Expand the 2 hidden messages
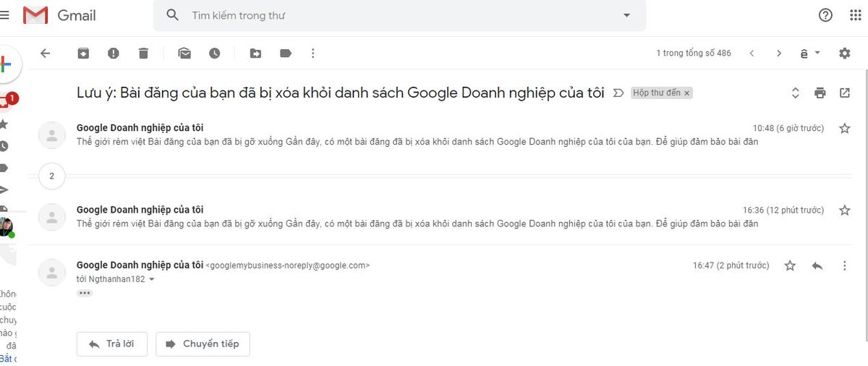 (52, 176)
